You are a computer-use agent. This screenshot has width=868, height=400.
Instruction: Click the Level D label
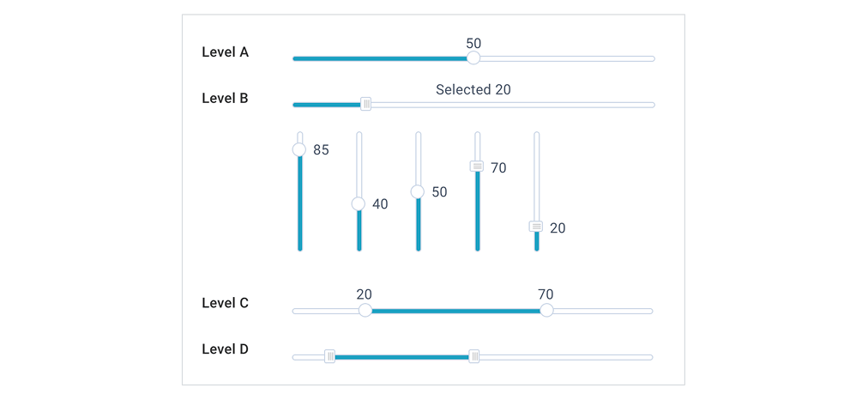tap(225, 349)
